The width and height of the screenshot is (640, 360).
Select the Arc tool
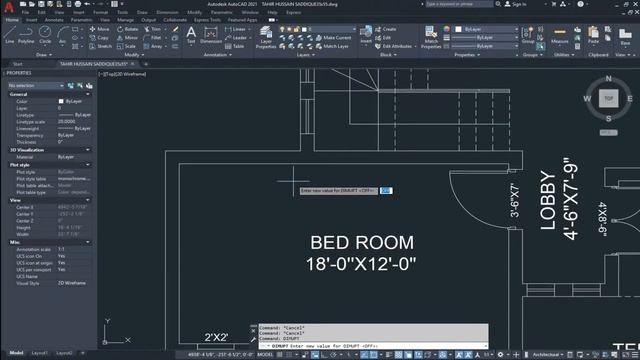click(x=62, y=35)
